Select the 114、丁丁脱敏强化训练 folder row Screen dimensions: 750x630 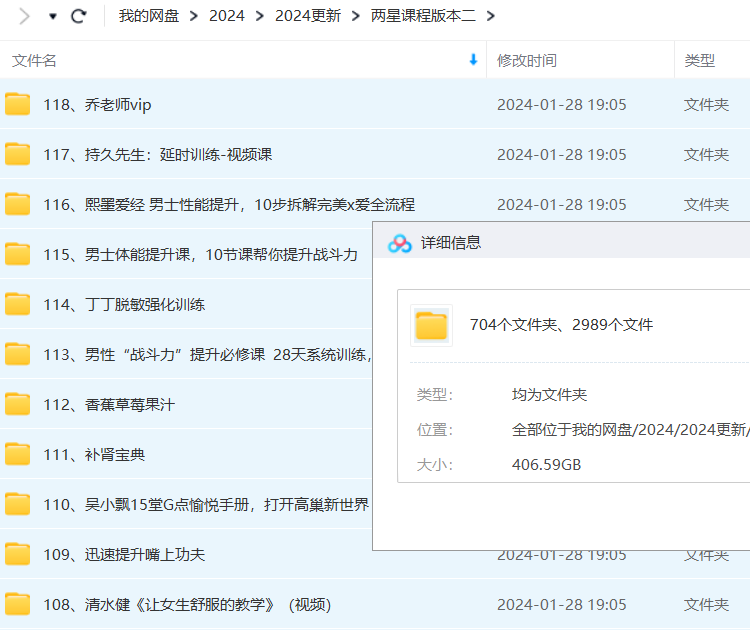click(124, 304)
